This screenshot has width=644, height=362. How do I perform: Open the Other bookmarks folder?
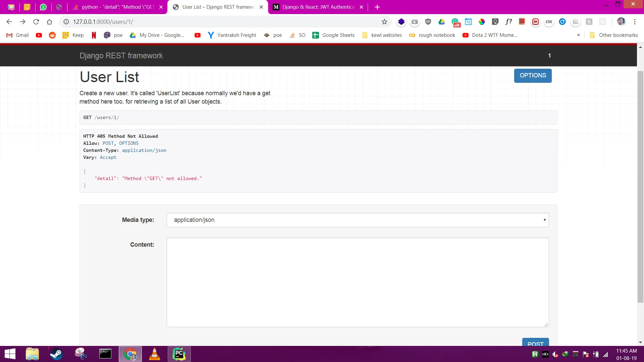coord(614,35)
